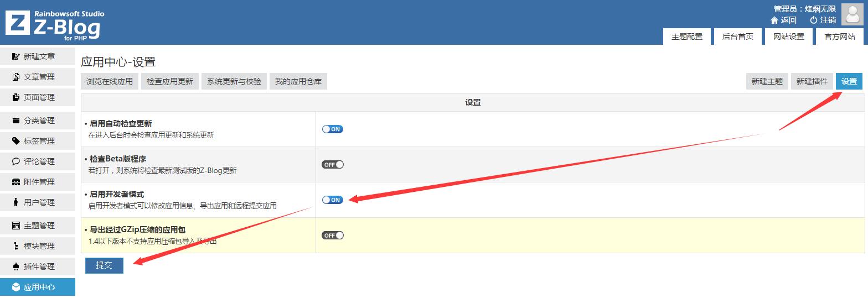This screenshot has height=298, width=868.
Task: Click the 我的应用仓库 button
Action: pyautogui.click(x=298, y=81)
